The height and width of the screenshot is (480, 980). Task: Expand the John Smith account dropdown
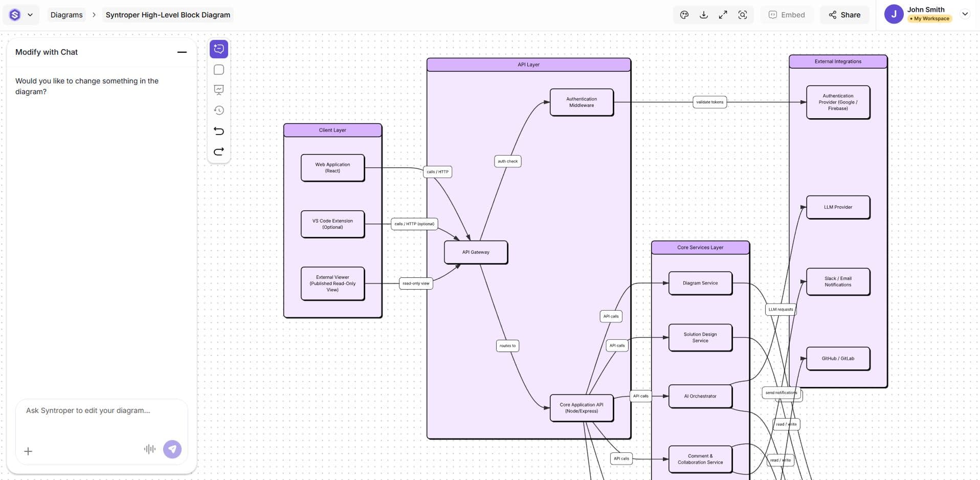[x=965, y=14]
